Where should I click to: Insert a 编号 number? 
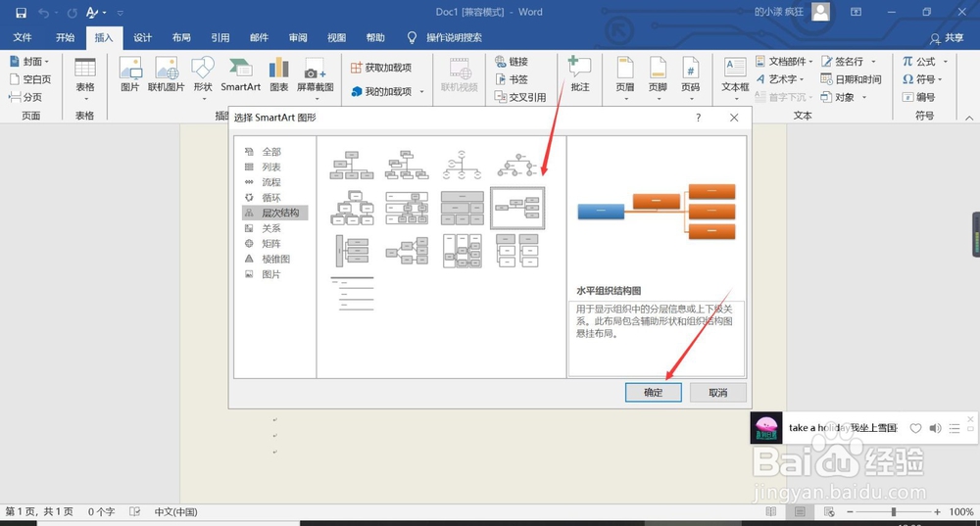(x=919, y=97)
